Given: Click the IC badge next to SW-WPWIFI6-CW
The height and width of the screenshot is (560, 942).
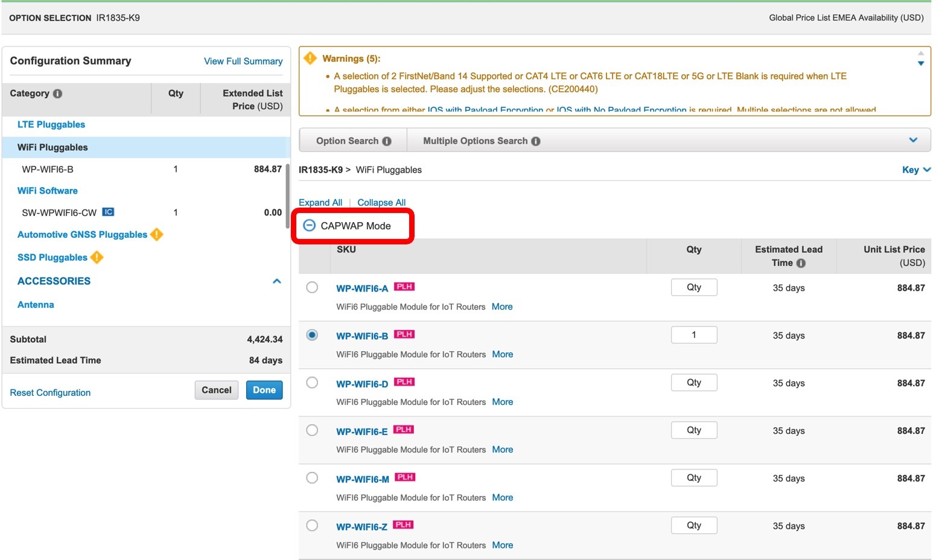Looking at the screenshot, I should point(108,212).
